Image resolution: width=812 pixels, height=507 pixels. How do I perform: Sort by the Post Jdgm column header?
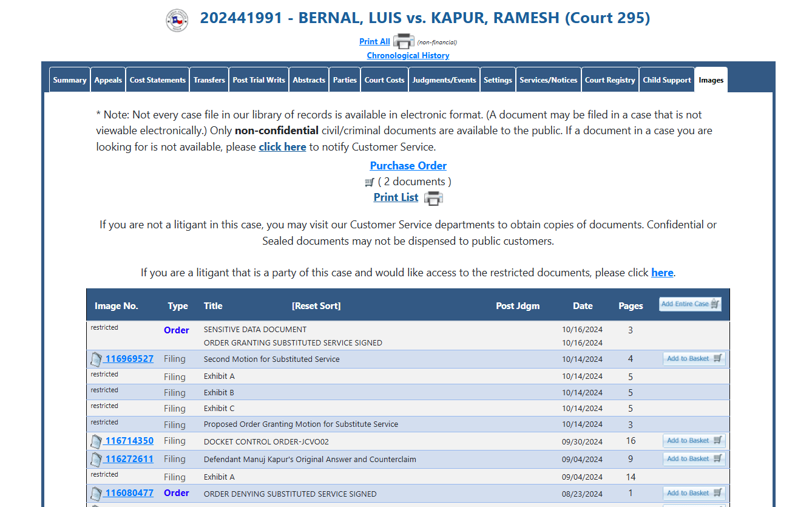pyautogui.click(x=518, y=306)
